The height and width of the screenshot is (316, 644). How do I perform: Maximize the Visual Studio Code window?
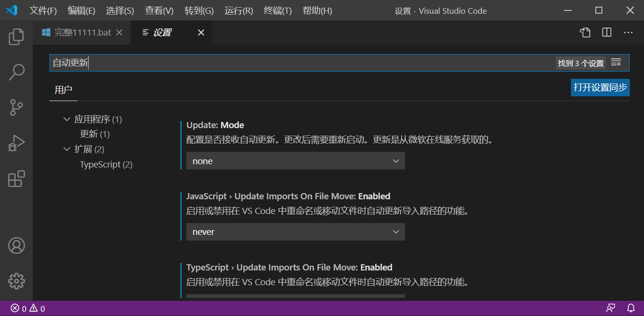pyautogui.click(x=599, y=10)
